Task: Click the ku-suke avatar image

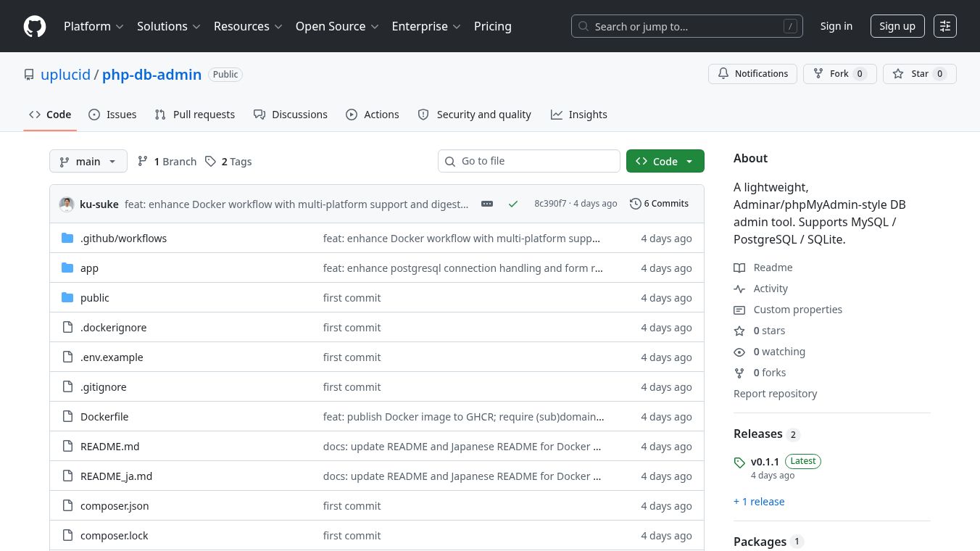Action: tap(67, 204)
